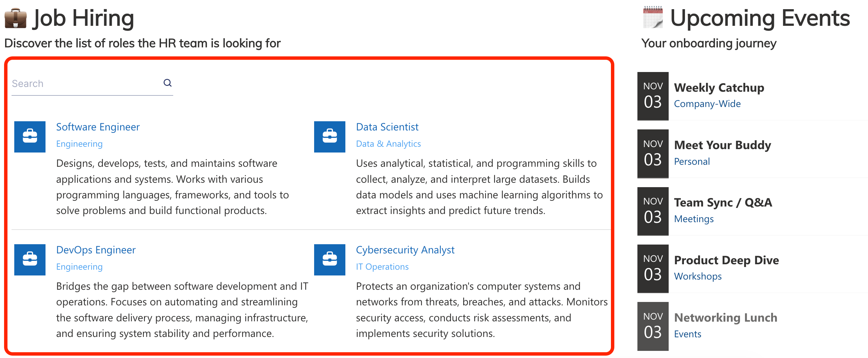Click the briefcase icon beside Software Engineer
This screenshot has width=868, height=358.
coord(30,137)
